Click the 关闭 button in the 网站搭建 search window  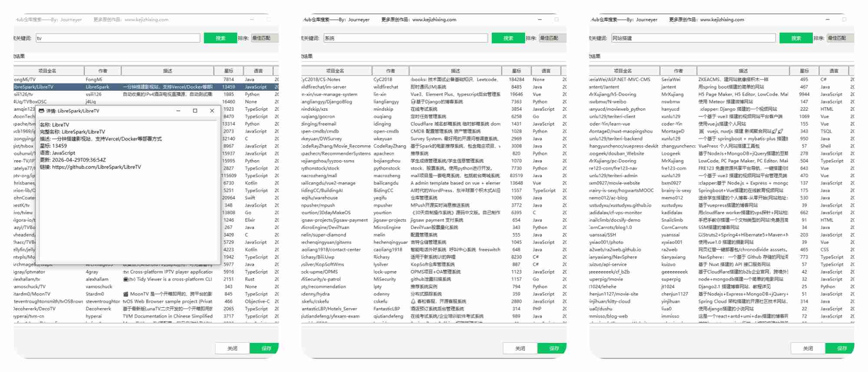808,348
